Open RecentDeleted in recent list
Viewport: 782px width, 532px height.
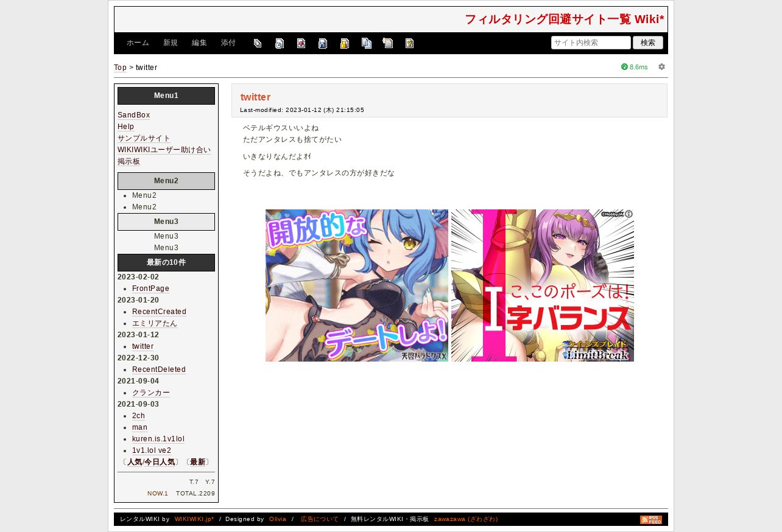pyautogui.click(x=159, y=369)
